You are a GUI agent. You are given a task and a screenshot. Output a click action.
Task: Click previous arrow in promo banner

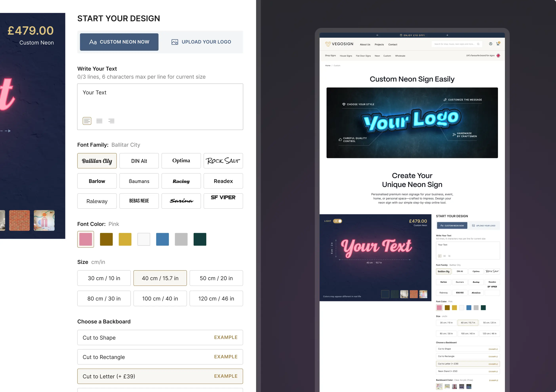pyautogui.click(x=377, y=35)
